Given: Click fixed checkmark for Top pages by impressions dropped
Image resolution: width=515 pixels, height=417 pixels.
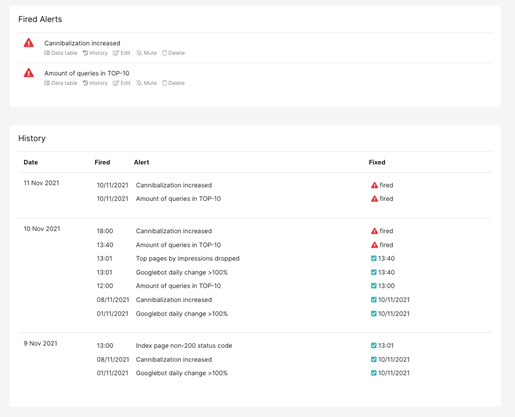Looking at the screenshot, I should (x=374, y=258).
